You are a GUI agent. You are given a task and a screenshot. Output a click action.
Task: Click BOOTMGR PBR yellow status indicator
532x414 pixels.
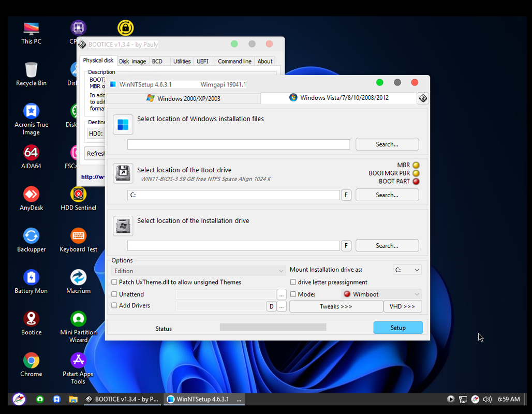point(416,173)
